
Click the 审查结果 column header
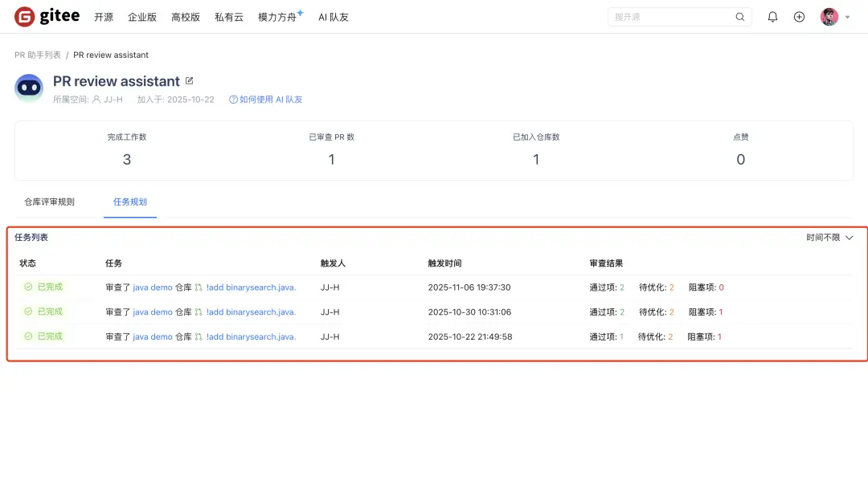point(606,263)
